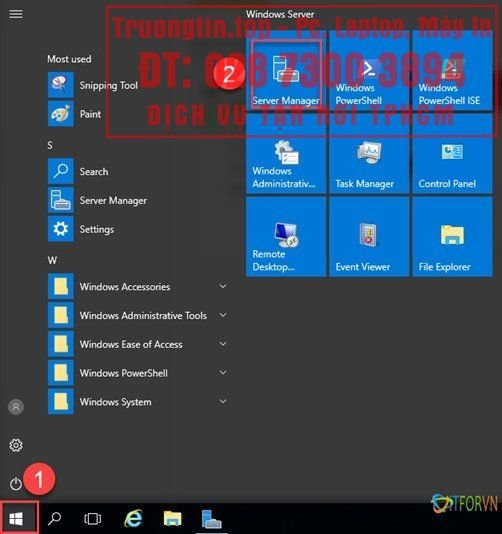Click the Search label in app list
This screenshot has width=502, height=534.
point(94,171)
